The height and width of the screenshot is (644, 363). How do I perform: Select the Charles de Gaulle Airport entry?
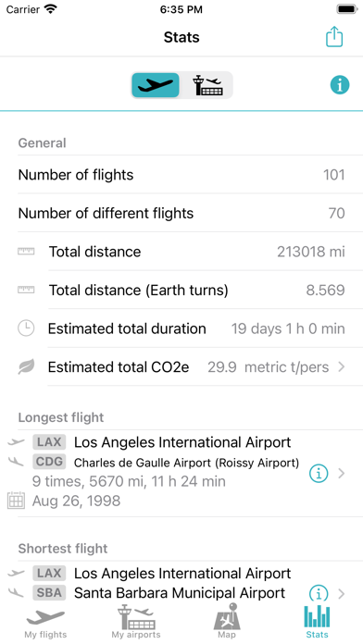[186, 463]
